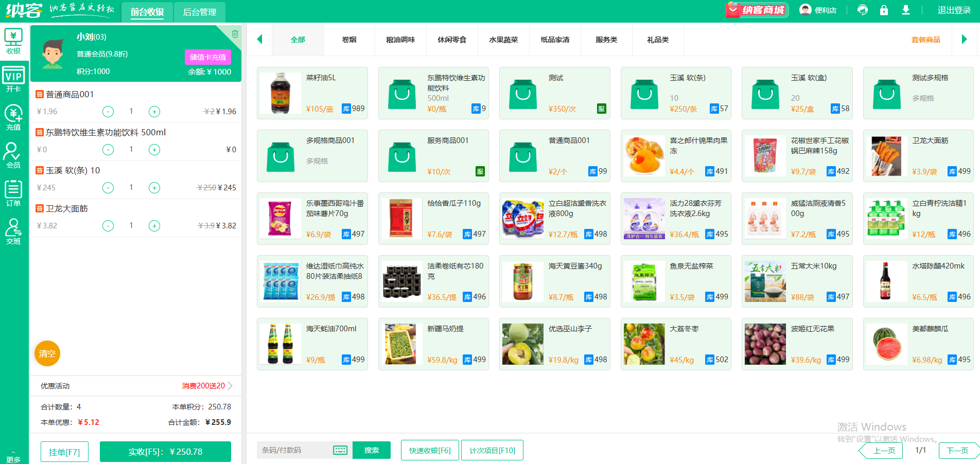The height and width of the screenshot is (464, 980).
Task: Select the 水果蔬菜 category tab
Action: [x=503, y=40]
